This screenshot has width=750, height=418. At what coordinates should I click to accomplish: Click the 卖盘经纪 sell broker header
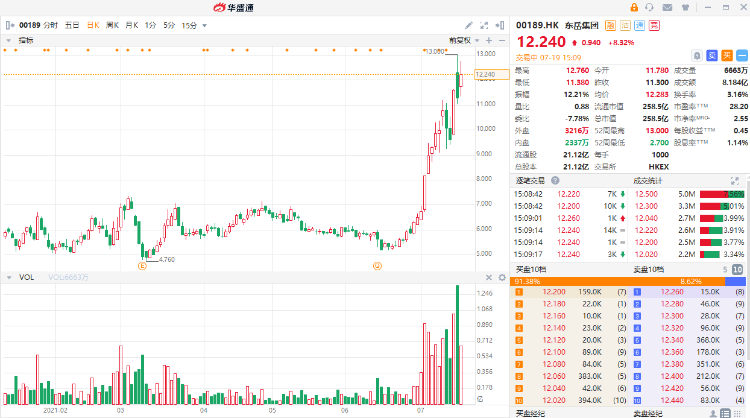point(648,413)
